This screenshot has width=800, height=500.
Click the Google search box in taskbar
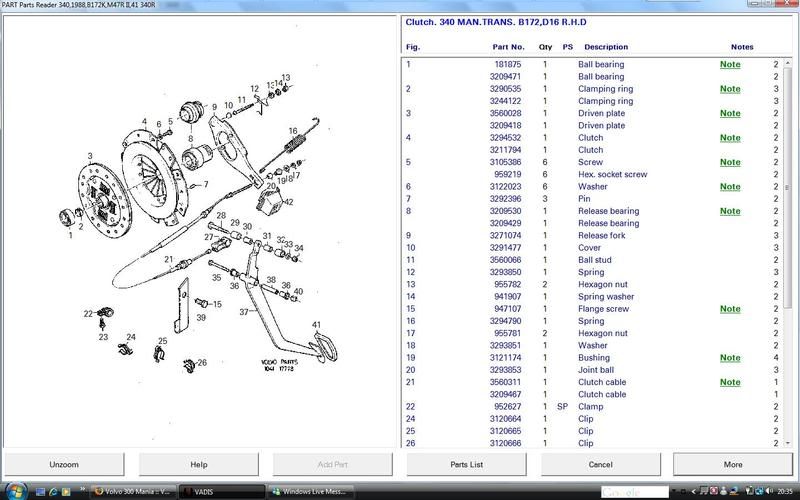634,492
